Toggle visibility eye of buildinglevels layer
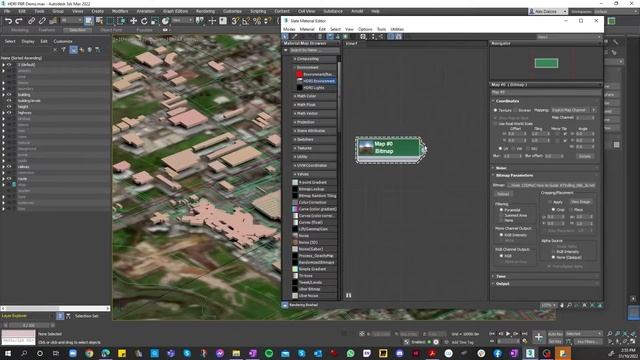Viewport: 640px width, 360px height. click(x=9, y=100)
